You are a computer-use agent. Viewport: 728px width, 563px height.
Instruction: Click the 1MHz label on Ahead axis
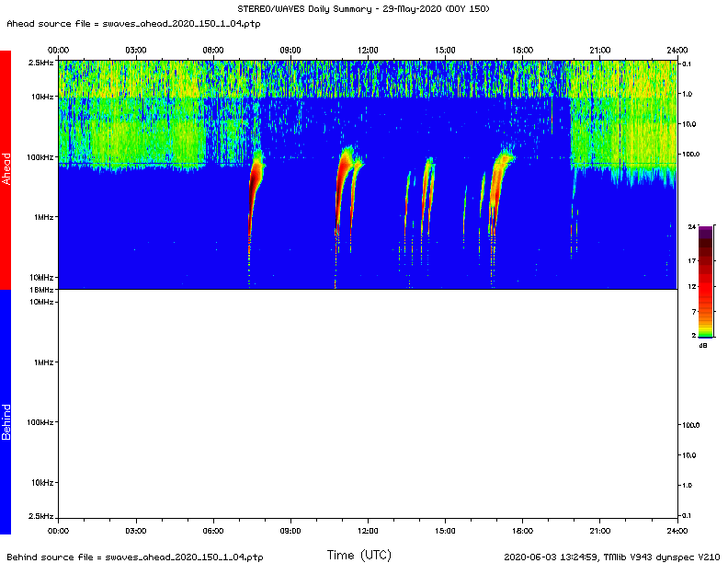(43, 217)
